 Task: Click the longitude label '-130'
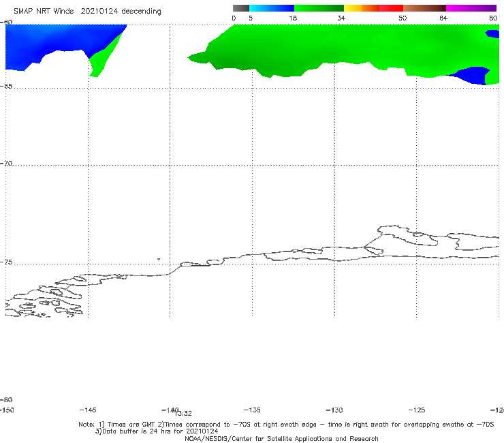point(334,410)
